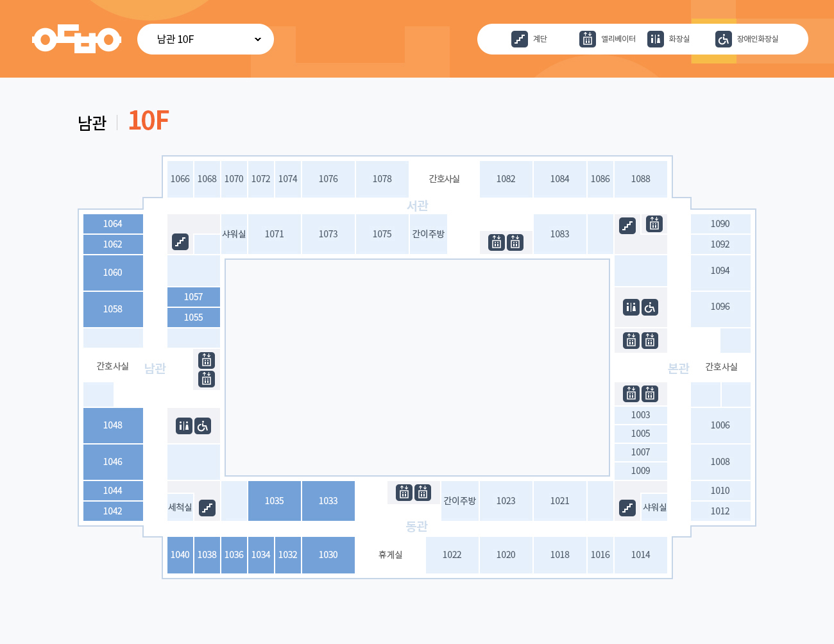Image resolution: width=834 pixels, height=644 pixels.
Task: Click the right elevator icon beside lower 간이주방
Action: pyautogui.click(x=423, y=492)
